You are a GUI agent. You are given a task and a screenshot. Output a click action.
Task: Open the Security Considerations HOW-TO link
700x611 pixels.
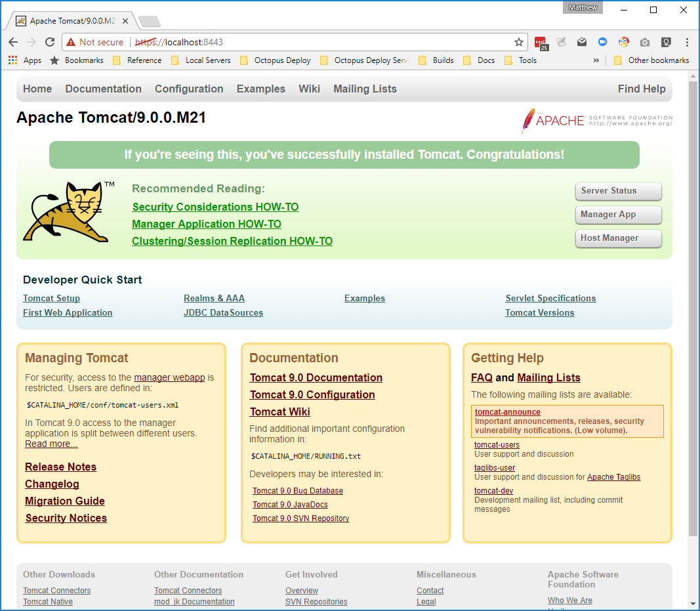[215, 207]
